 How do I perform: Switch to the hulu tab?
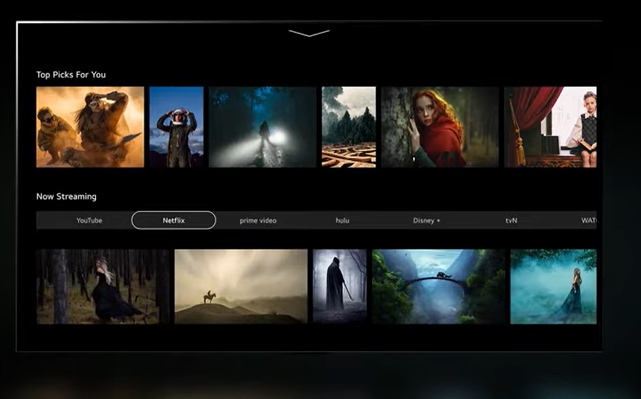point(342,220)
